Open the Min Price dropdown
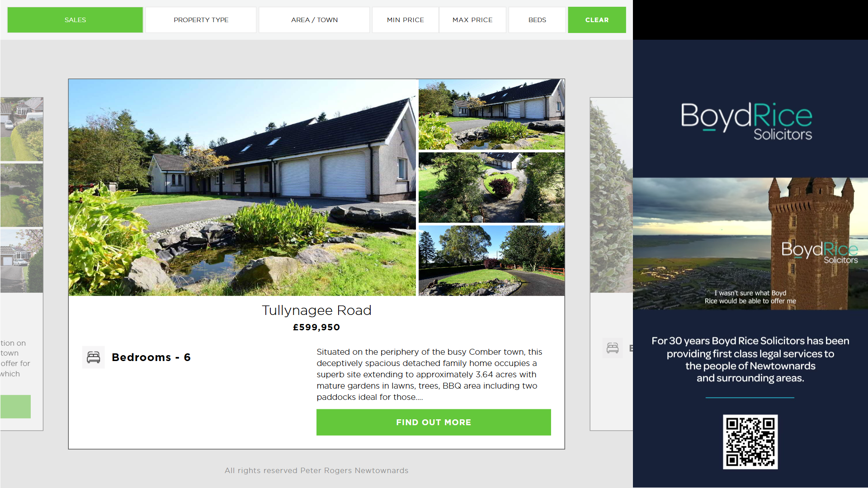The height and width of the screenshot is (488, 868). click(406, 20)
